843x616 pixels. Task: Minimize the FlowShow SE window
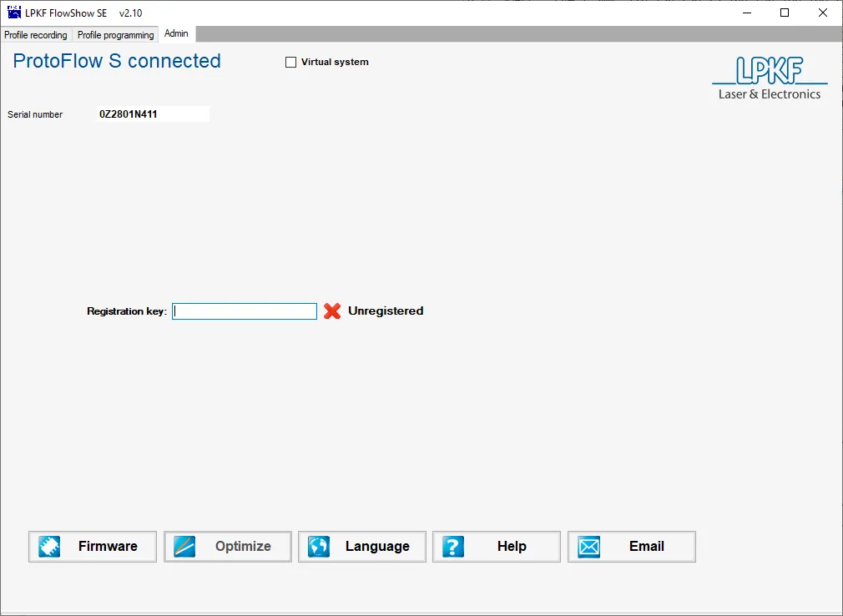[747, 13]
